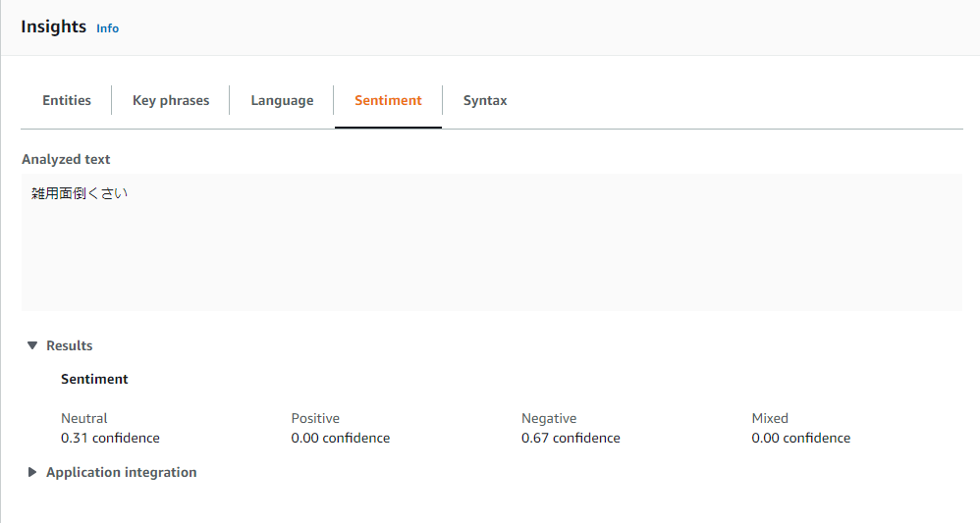Click the bold Sentiment results heading
This screenshot has height=523, width=980.
click(x=94, y=379)
